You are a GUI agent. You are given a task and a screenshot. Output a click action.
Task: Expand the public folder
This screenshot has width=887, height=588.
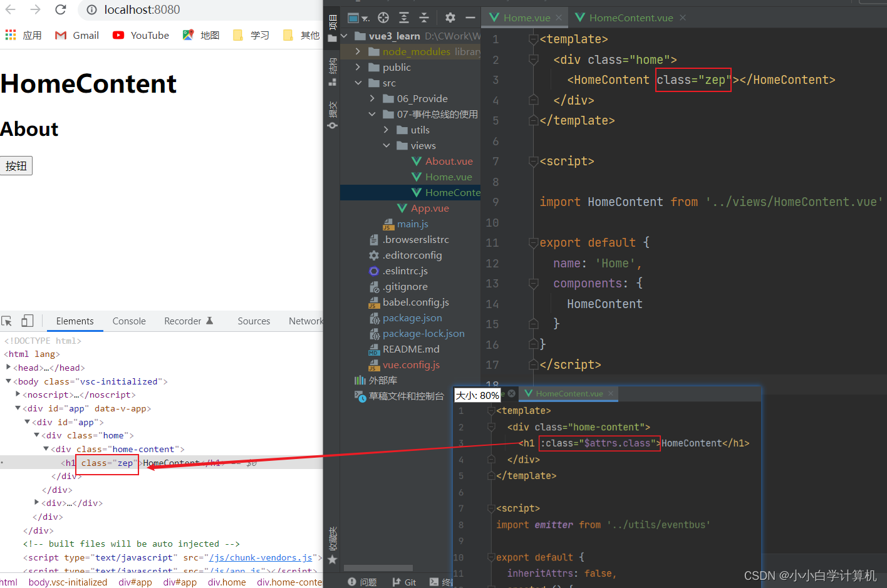coord(358,67)
